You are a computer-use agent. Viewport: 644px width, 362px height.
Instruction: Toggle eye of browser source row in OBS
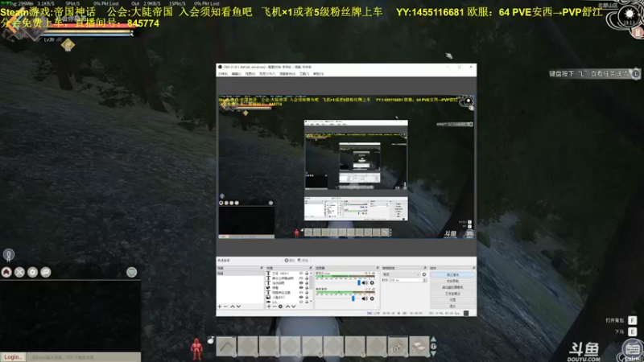pyautogui.click(x=301, y=288)
